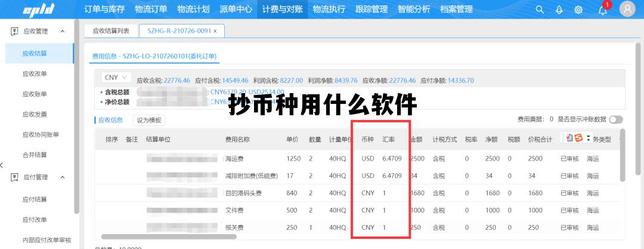Open 物流订单 top menu
Viewport: 644px width, 249px height.
pyautogui.click(x=151, y=9)
